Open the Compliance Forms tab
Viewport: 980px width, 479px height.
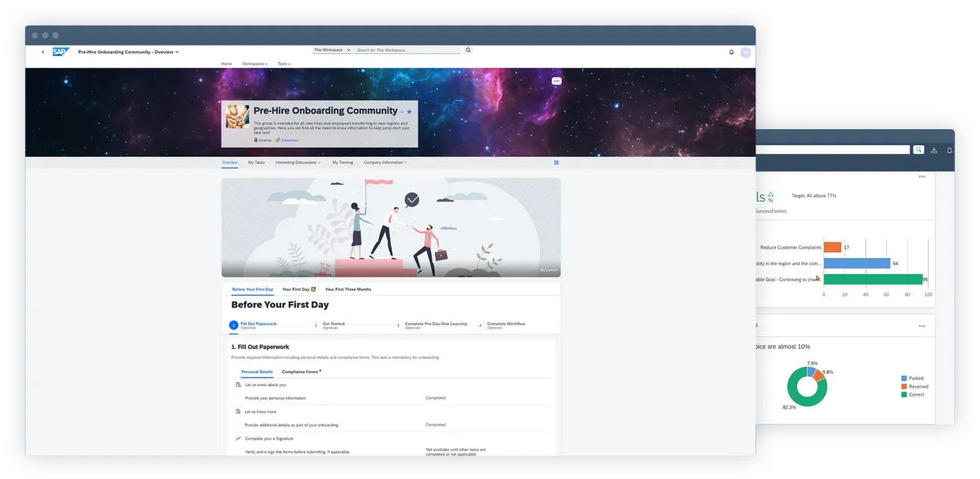tap(301, 372)
